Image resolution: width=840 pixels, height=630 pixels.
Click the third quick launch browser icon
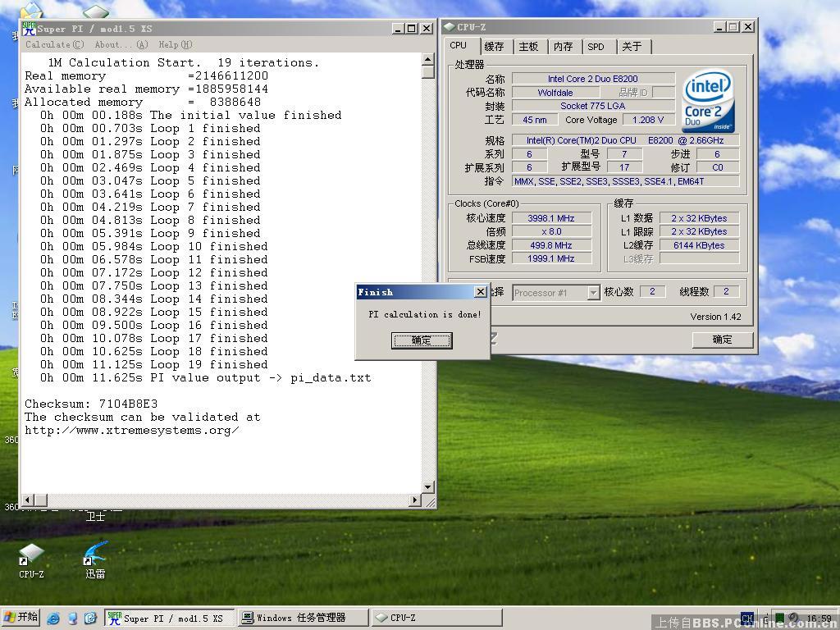click(x=90, y=619)
